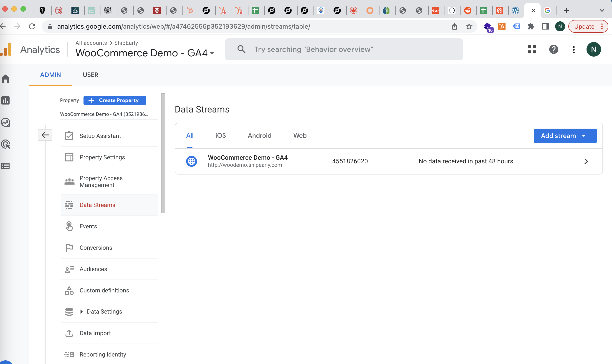Open the three-dot more options menu in Analytics header

pyautogui.click(x=574, y=50)
